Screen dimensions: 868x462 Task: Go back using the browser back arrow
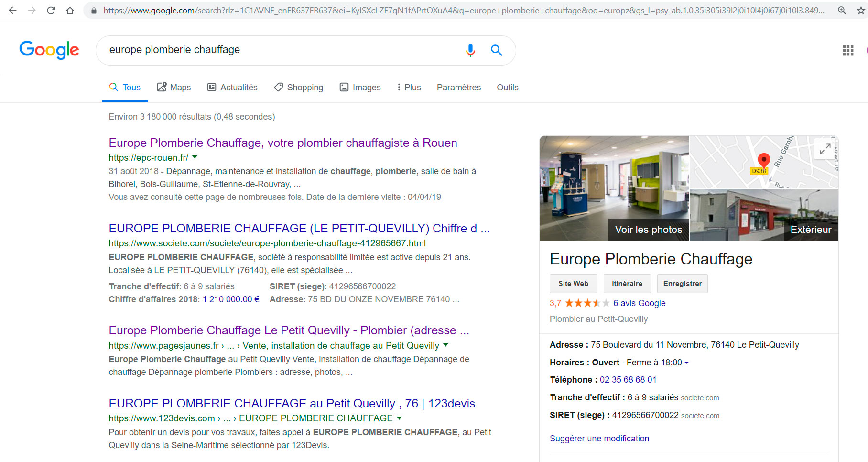click(13, 10)
